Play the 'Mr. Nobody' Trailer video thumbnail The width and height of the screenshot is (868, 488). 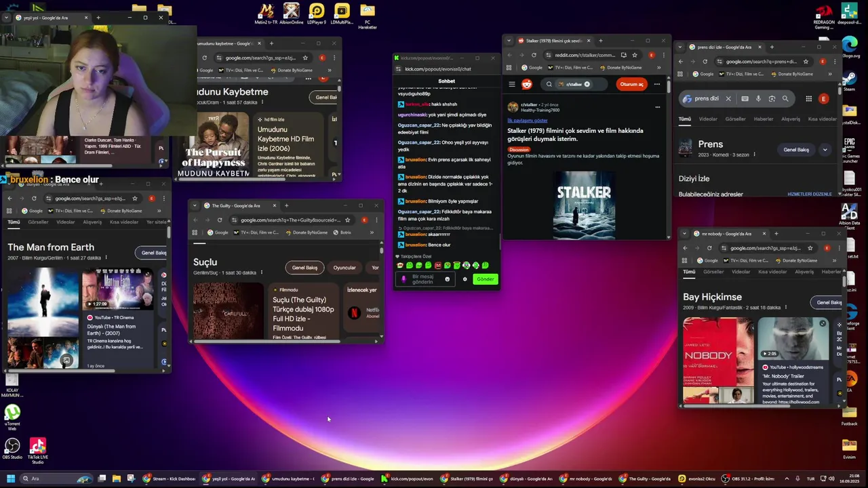coord(793,338)
